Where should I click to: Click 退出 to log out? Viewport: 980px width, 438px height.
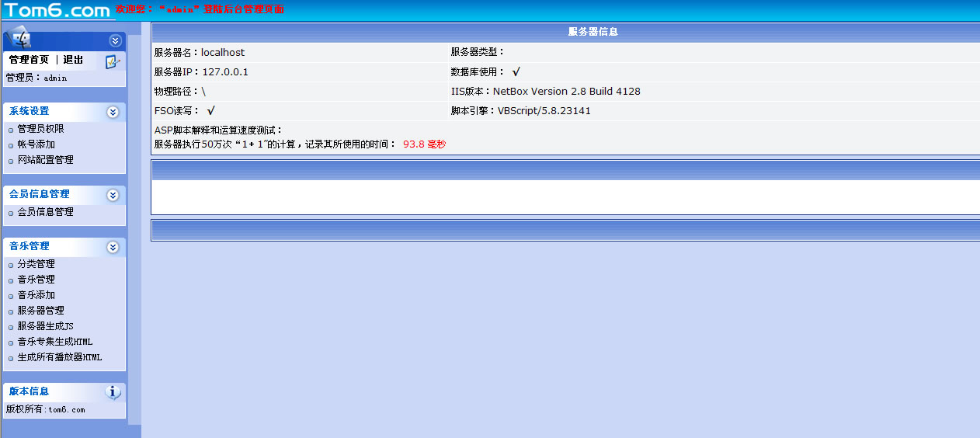pos(73,60)
